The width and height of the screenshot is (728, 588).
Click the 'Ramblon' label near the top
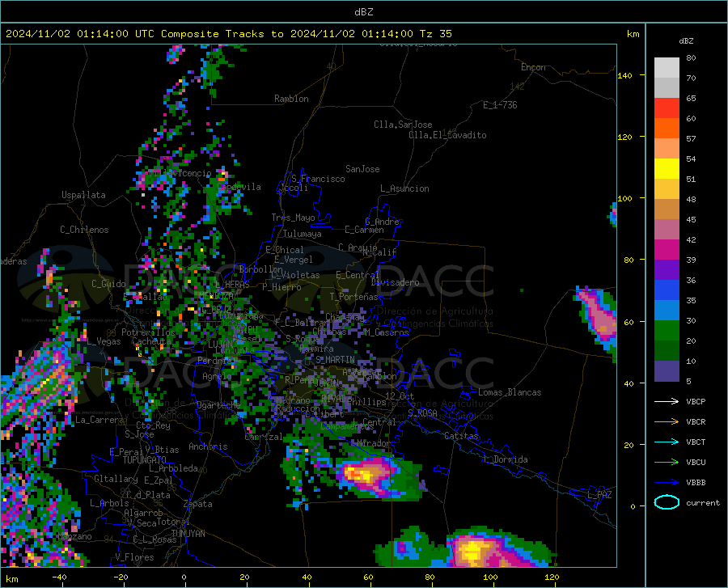(291, 99)
